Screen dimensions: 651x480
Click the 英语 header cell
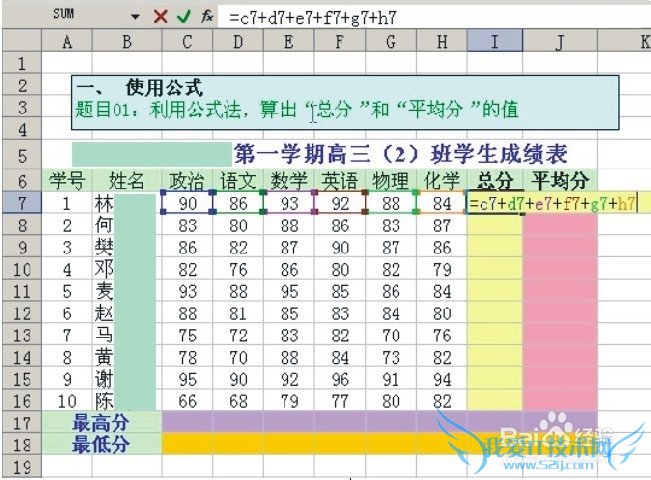tap(340, 181)
